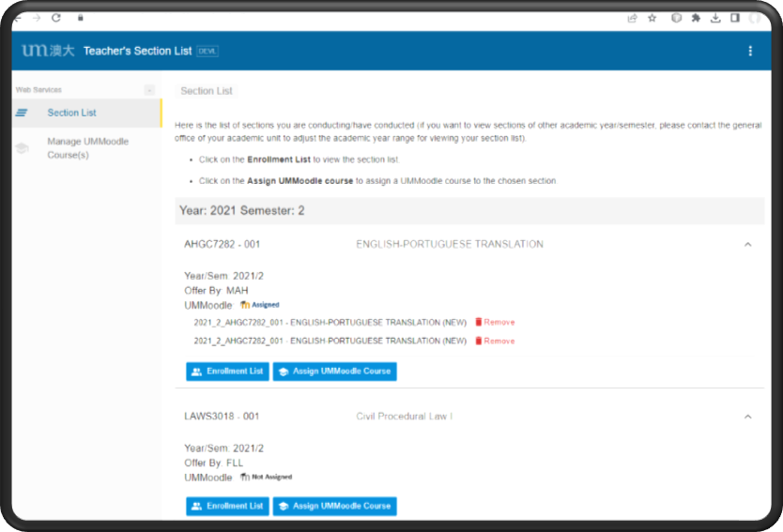Open Enrollment List for LAWS3018
The width and height of the screenshot is (783, 532).
click(228, 506)
